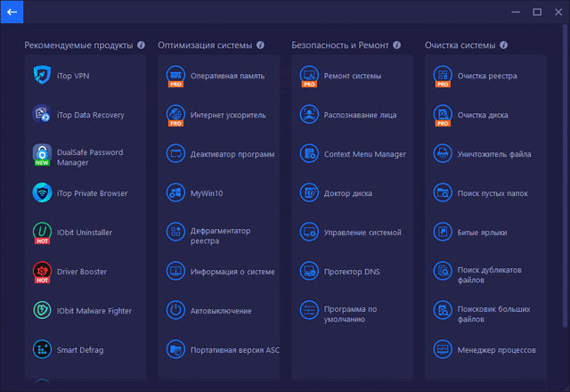Screen dimensions: 570x392
Task: Open IObit Malware Fighter shield icon
Action: pos(42,310)
